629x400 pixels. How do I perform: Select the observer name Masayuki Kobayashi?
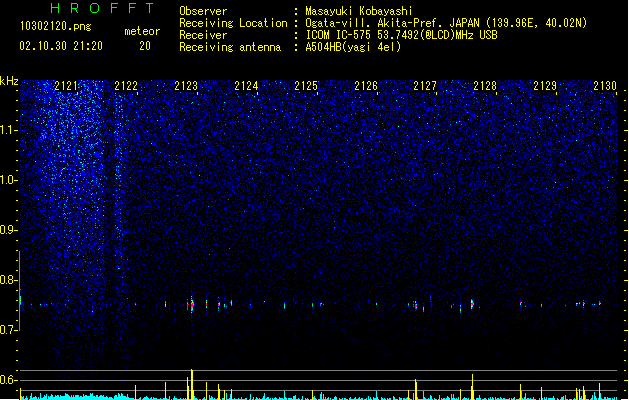click(359, 11)
